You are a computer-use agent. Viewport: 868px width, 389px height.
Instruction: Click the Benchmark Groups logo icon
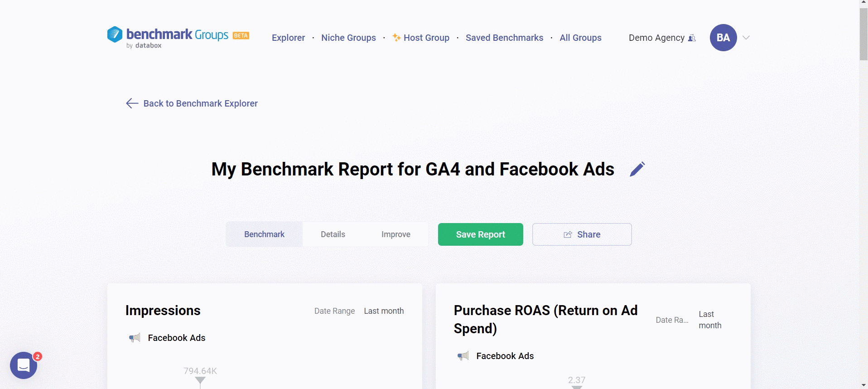115,34
